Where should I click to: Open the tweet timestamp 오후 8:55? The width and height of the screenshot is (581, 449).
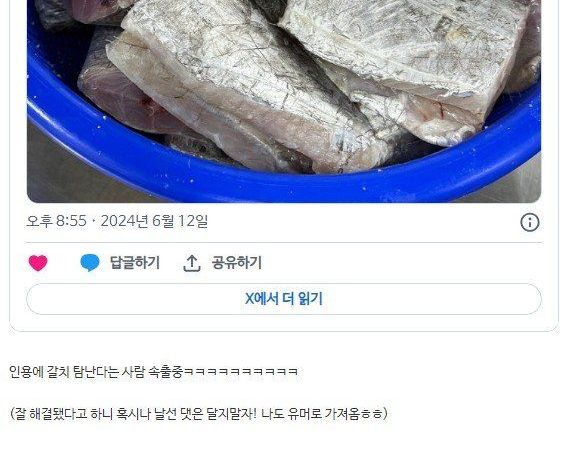point(56,221)
